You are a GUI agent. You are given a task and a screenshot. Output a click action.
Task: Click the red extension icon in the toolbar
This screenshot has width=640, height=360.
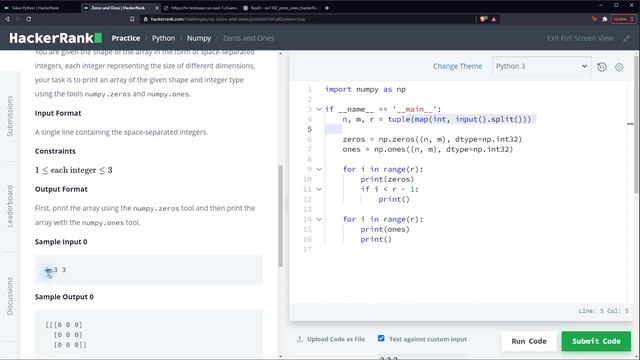(594, 19)
